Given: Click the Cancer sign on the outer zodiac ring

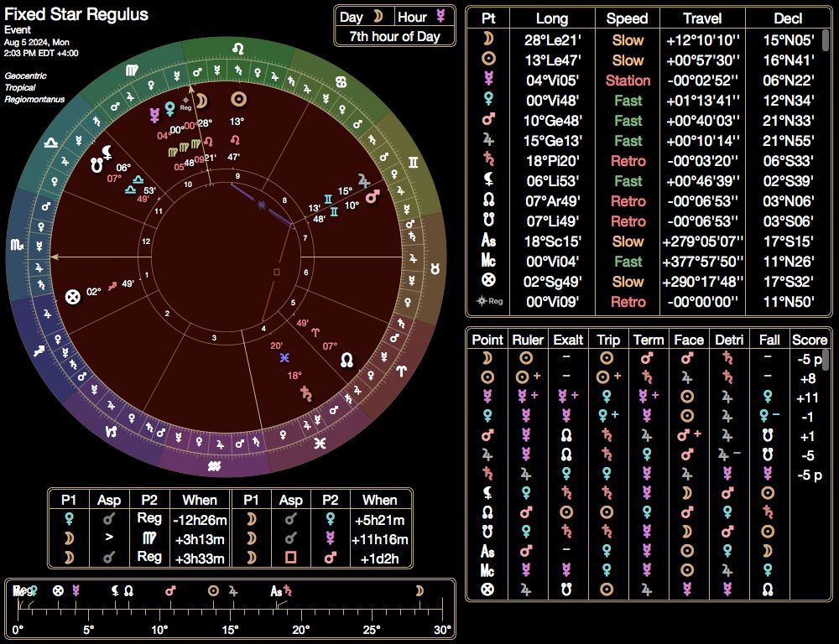Looking at the screenshot, I should coord(341,82).
